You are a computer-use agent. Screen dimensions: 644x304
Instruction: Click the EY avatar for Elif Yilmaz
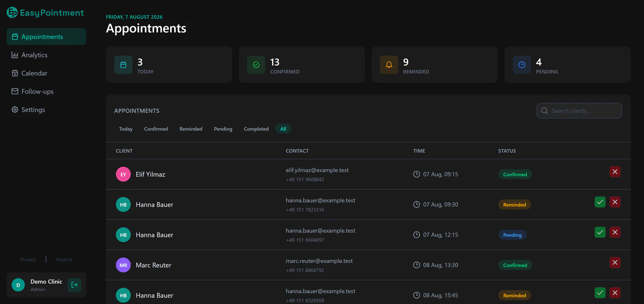123,174
